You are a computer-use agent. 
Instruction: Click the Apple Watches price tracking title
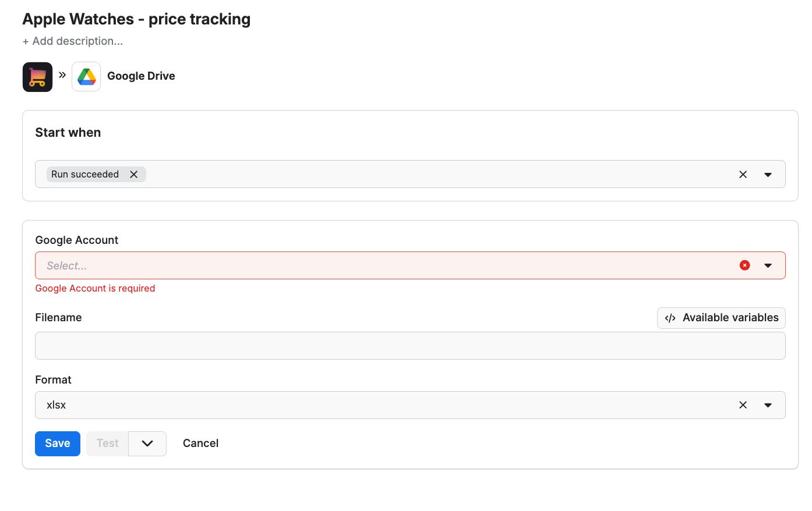[x=136, y=19]
